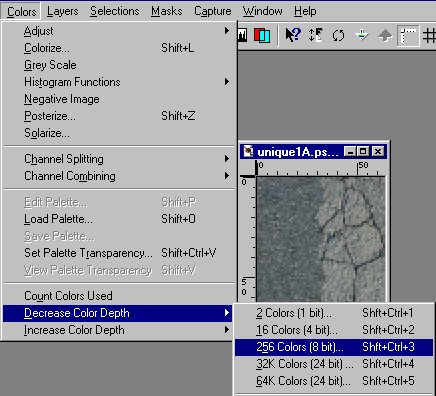The width and height of the screenshot is (436, 396).
Task: Toggle the rulers toolbar button
Action: pos(408,35)
